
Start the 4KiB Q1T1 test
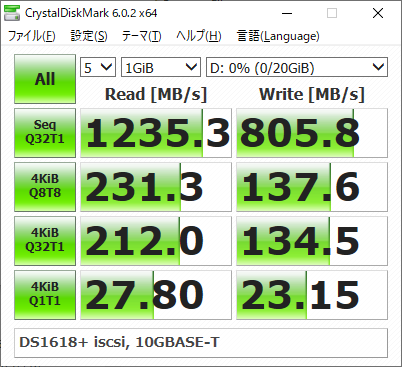tap(45, 295)
